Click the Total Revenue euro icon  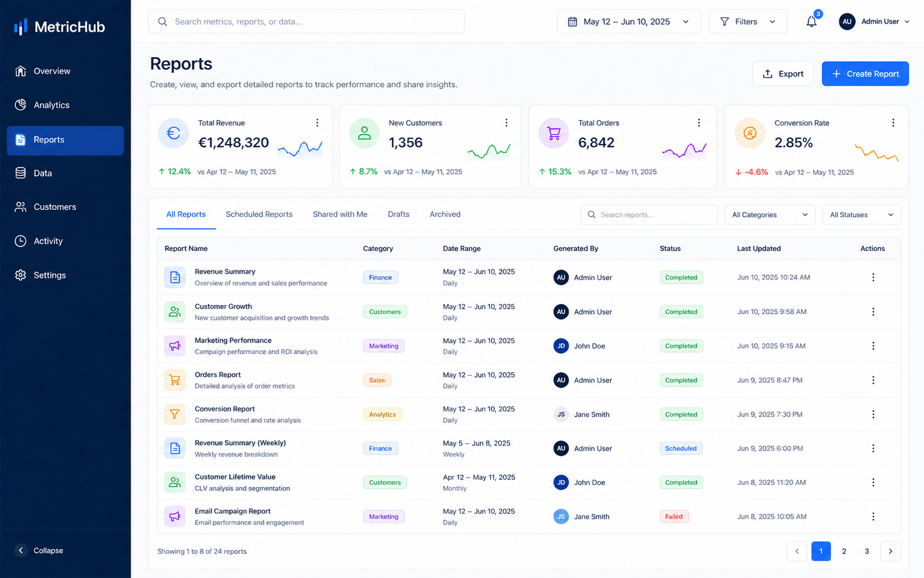(174, 133)
